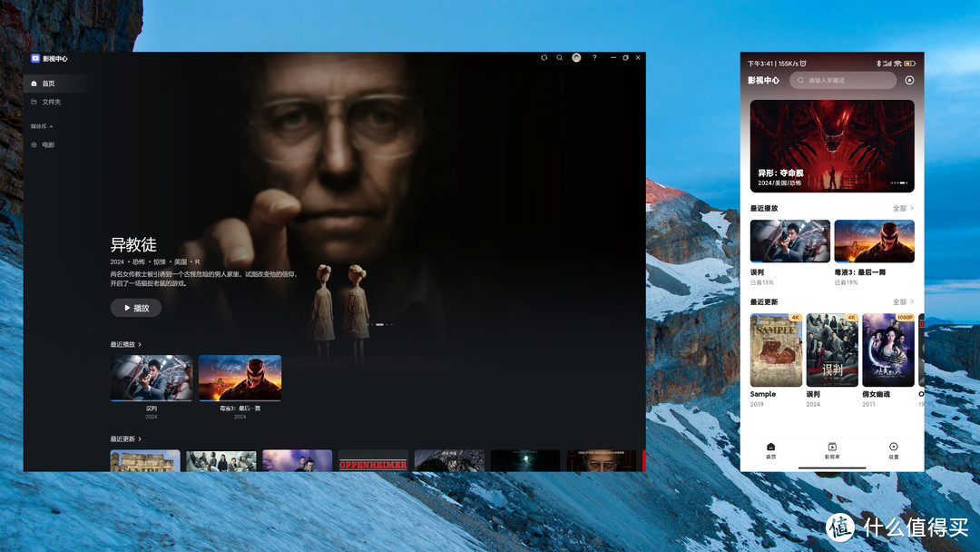Click progress bar under desktop 误判 thumbnail

[x=152, y=400]
